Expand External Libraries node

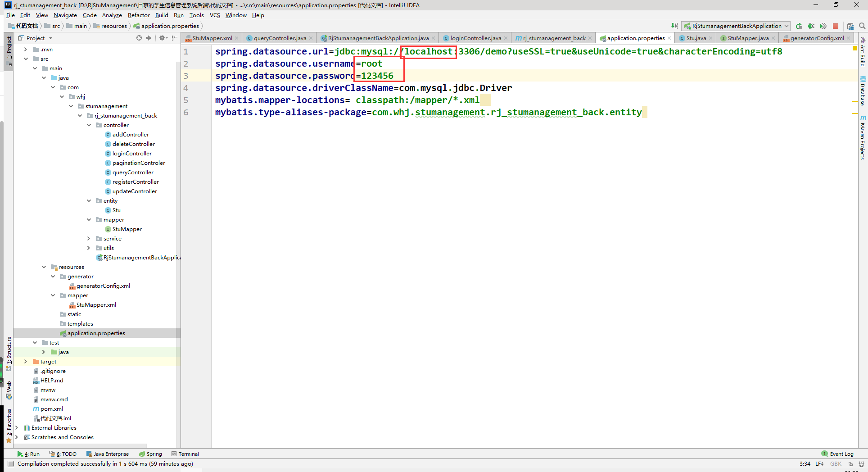pyautogui.click(x=16, y=428)
